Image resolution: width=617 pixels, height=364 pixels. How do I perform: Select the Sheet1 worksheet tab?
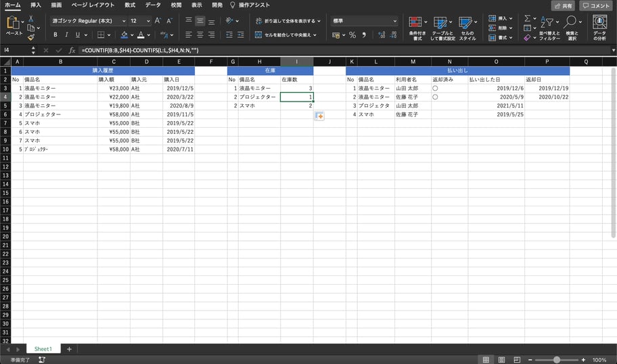click(43, 349)
